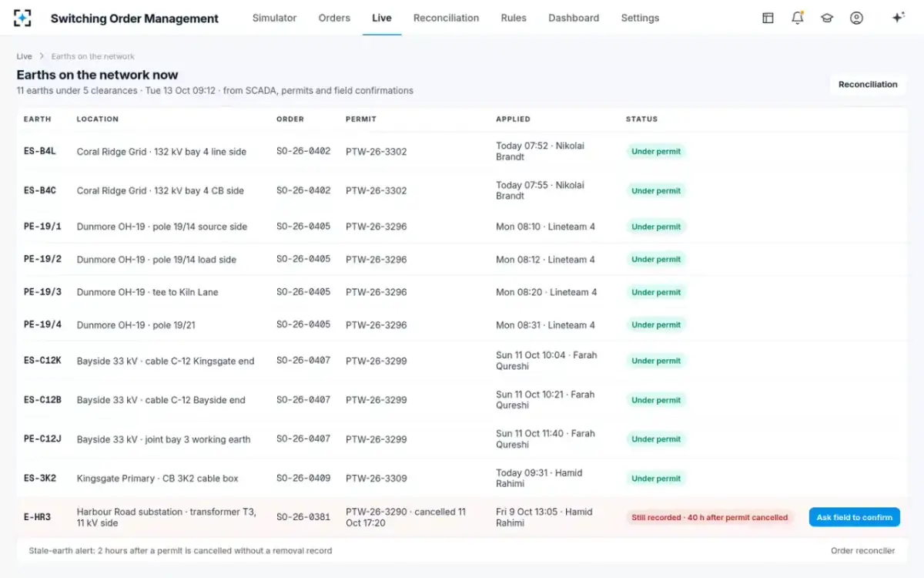Sort by the STATUS column header
This screenshot has height=578, width=924.
(641, 119)
